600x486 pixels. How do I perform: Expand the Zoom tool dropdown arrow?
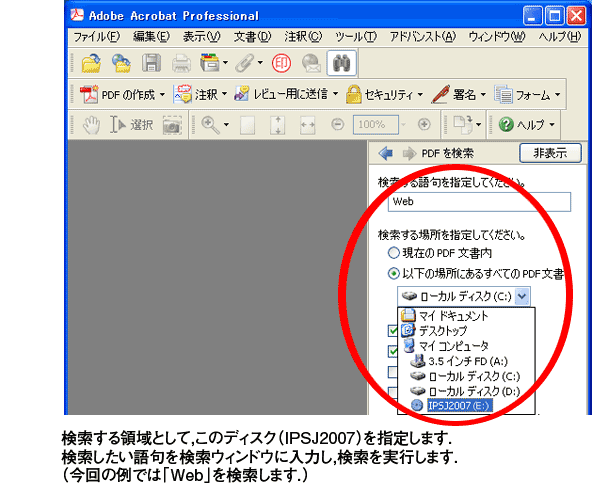point(226,125)
